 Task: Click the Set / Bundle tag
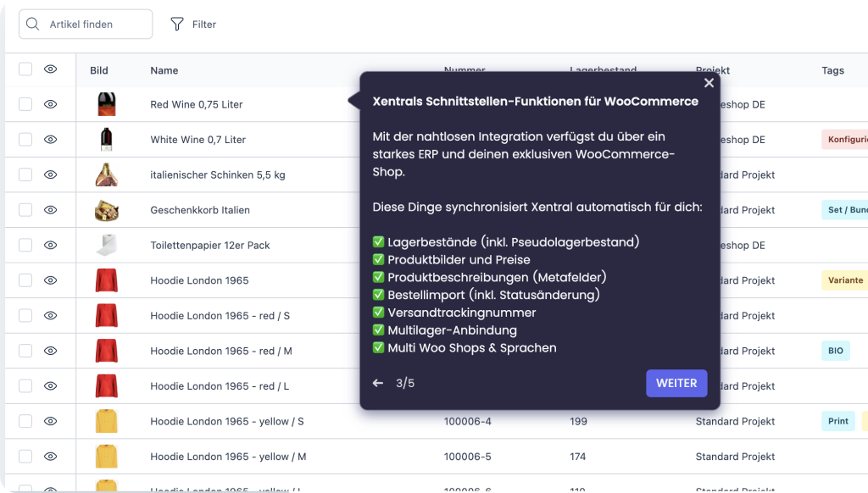pyautogui.click(x=845, y=210)
